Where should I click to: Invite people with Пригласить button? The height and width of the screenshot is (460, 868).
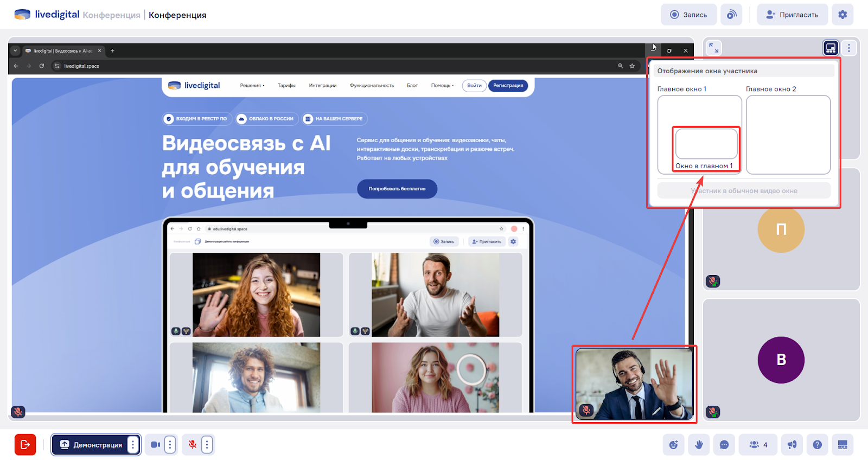tap(792, 15)
